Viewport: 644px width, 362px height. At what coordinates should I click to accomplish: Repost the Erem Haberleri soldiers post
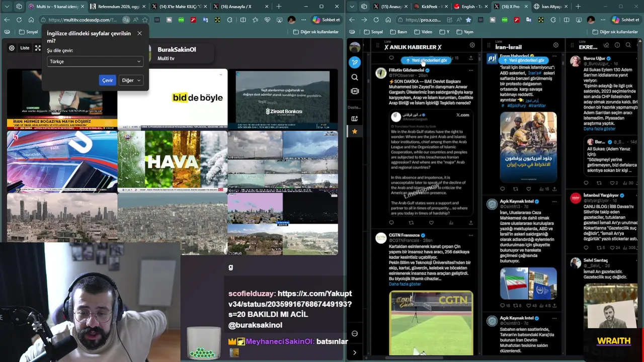point(515,189)
